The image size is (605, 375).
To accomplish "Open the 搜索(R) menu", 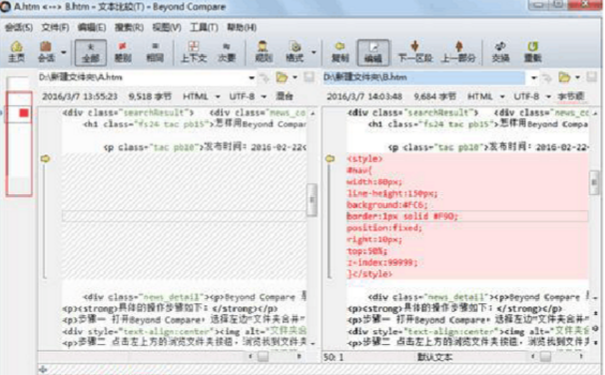I will pos(129,27).
